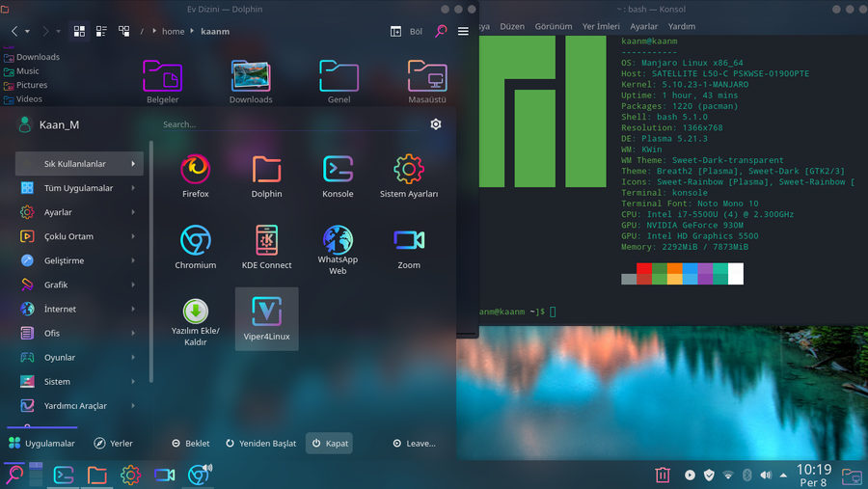Screen dimensions: 868x489
Task: Open the Ayarlar menu in Konsole
Action: coord(643,26)
